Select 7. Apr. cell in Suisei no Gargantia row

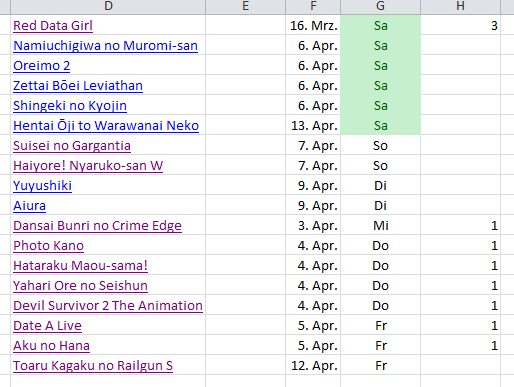pyautogui.click(x=313, y=146)
